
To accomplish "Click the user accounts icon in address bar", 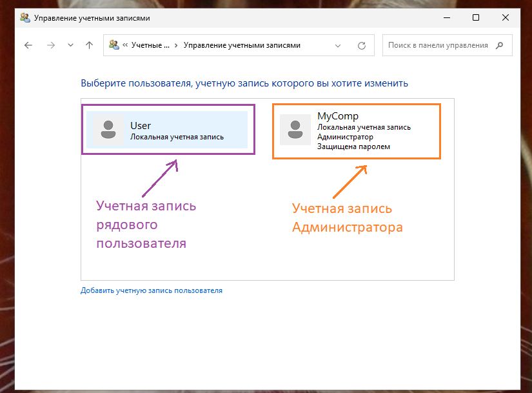I will pyautogui.click(x=113, y=45).
